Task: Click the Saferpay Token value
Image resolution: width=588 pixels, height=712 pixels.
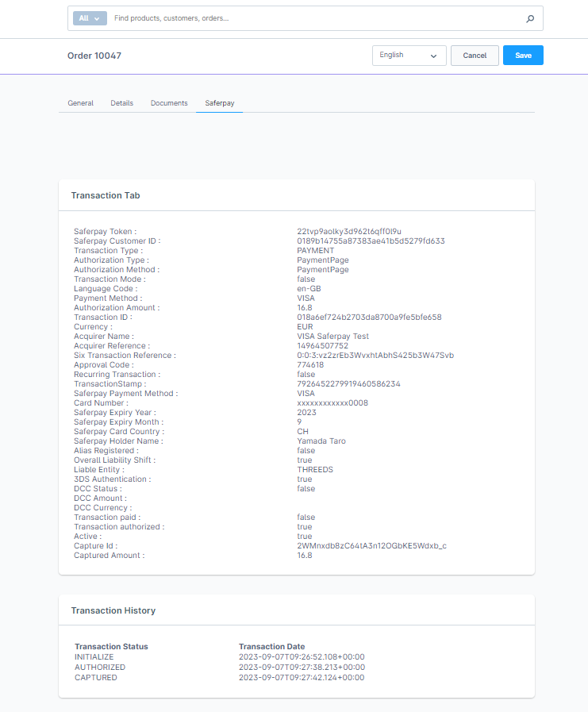Action: pyautogui.click(x=349, y=232)
